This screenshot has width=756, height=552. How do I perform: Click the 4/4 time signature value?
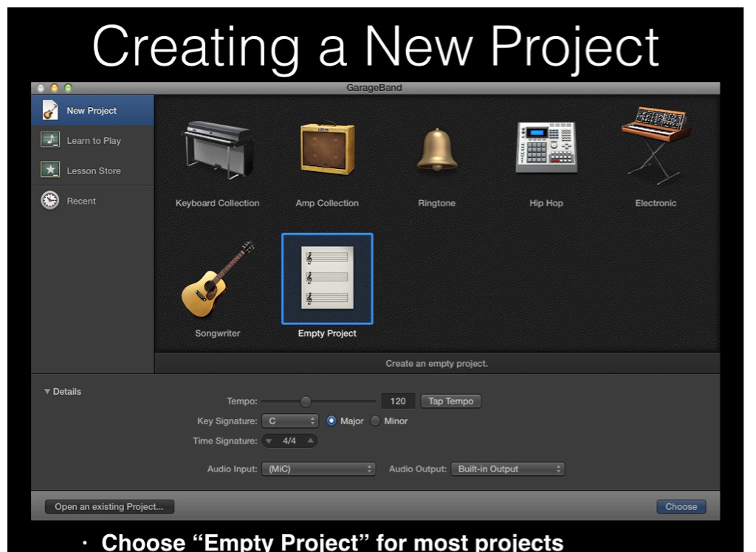289,441
